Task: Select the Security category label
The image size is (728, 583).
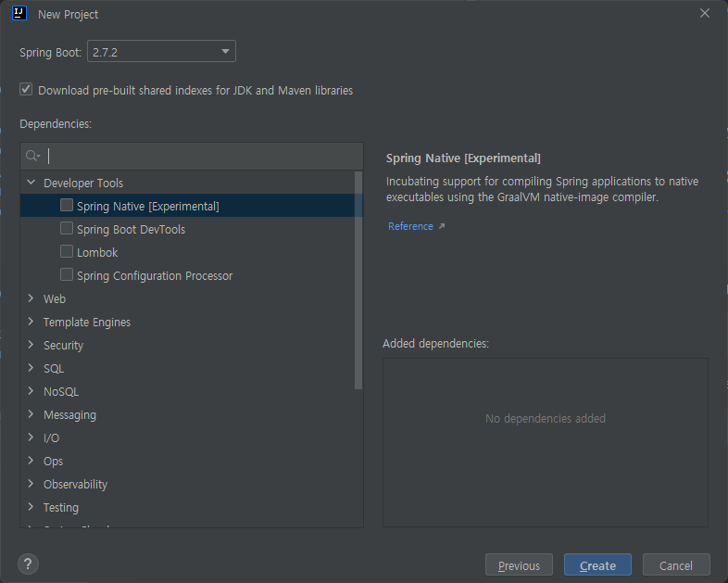Action: point(63,345)
